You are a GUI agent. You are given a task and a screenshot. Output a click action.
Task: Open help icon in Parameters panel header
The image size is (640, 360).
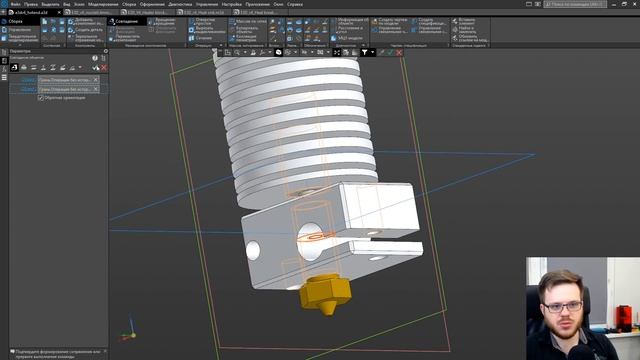95,58
